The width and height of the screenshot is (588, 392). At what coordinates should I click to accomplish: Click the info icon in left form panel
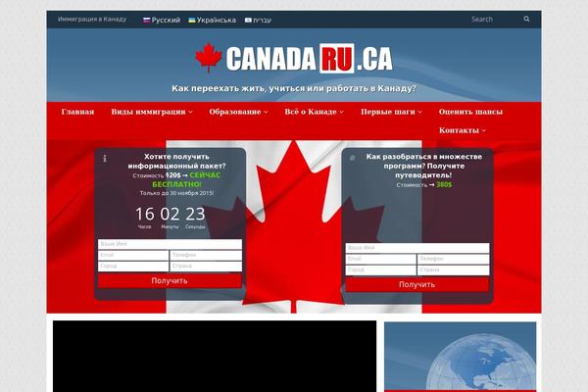105,159
